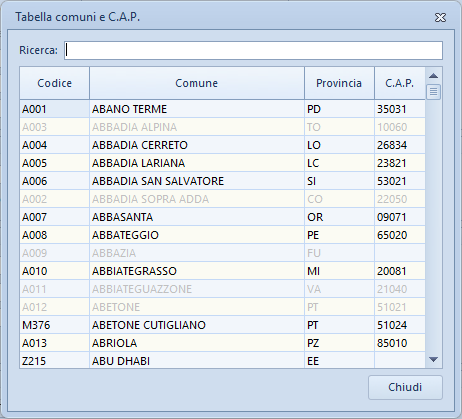The image size is (462, 419).
Task: Select ABETONE CUTIGLIANO row
Action: tap(222, 325)
